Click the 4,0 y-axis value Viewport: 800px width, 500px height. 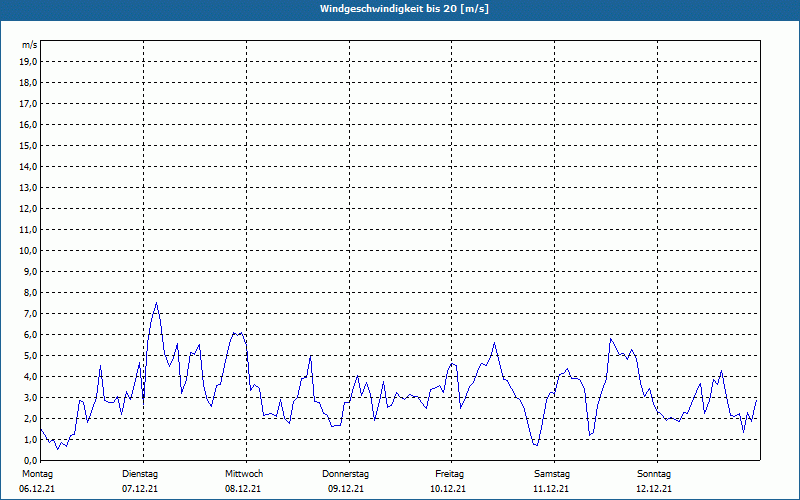point(31,377)
